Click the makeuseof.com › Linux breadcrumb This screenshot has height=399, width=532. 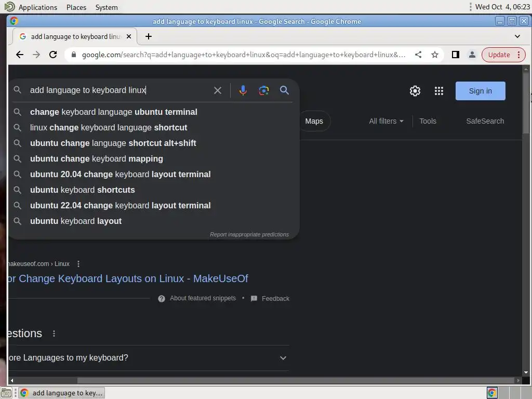38,263
